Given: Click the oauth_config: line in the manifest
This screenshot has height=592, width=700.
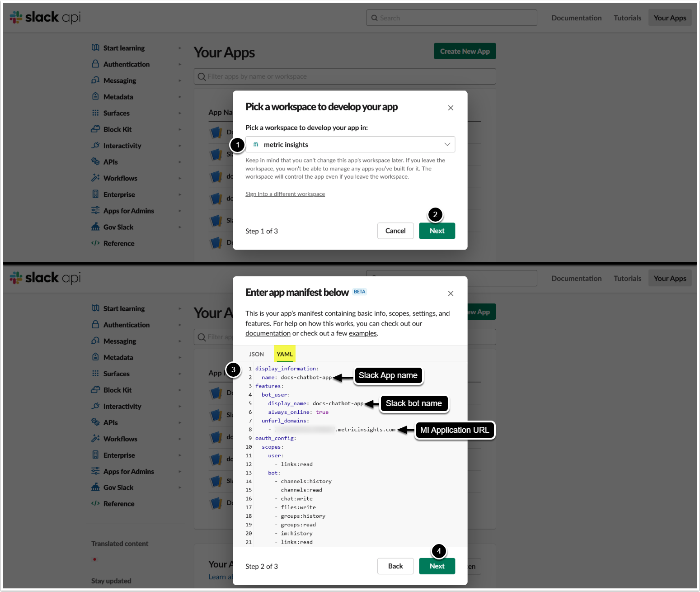Looking at the screenshot, I should pos(276,438).
